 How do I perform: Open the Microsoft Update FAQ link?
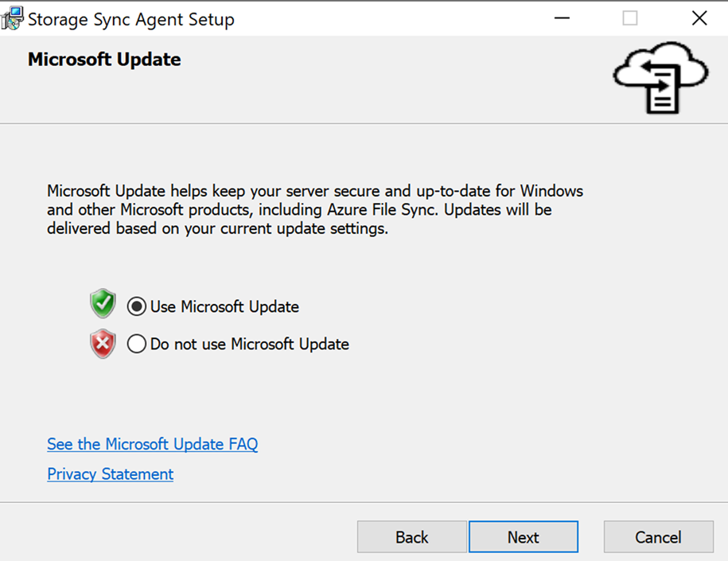click(x=152, y=444)
